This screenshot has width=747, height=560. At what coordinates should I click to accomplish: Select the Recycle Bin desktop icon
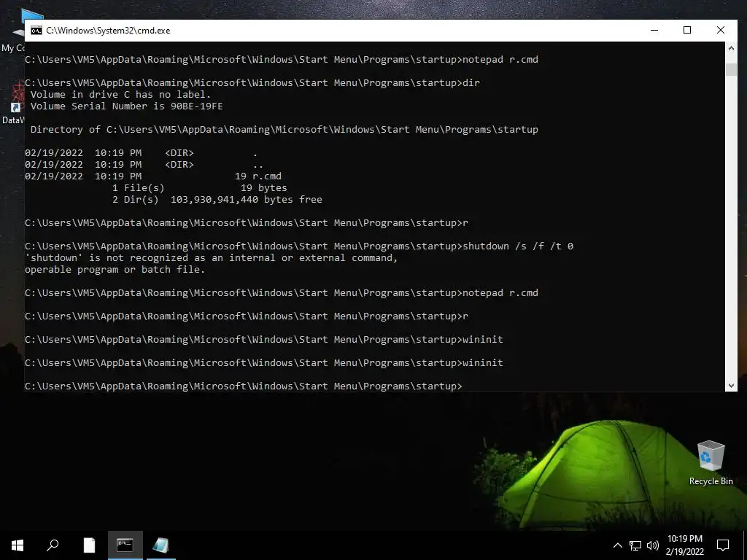tap(711, 463)
